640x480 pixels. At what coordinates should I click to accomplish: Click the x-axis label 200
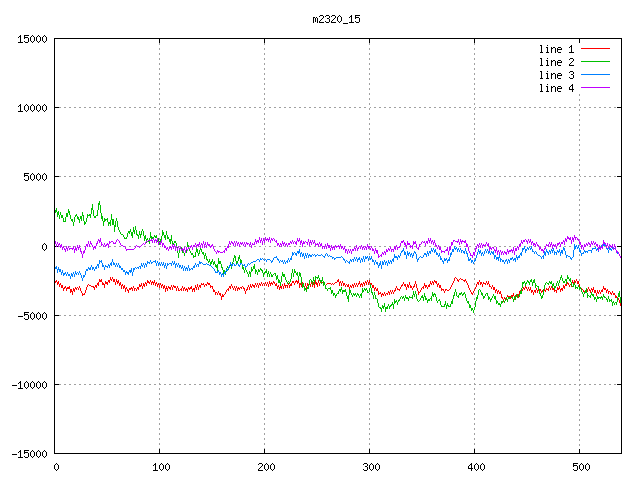265,467
